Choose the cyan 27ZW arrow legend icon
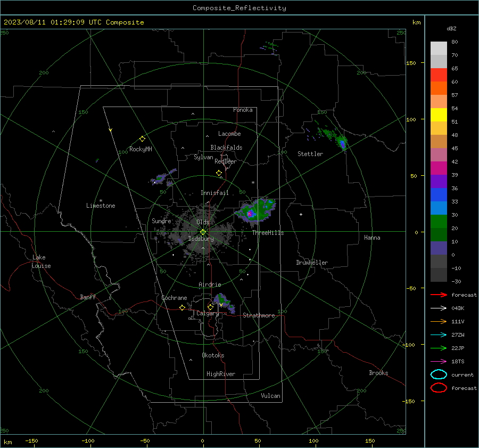 [439, 335]
